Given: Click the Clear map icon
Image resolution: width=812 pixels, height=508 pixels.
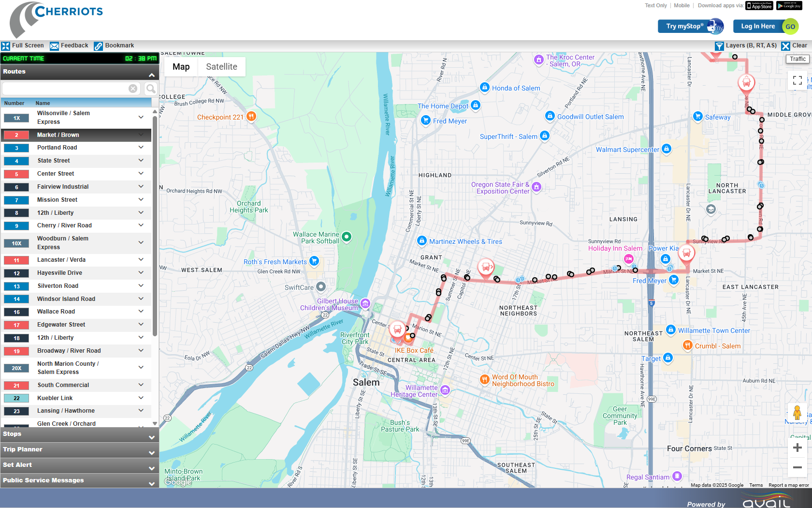Looking at the screenshot, I should [x=785, y=46].
